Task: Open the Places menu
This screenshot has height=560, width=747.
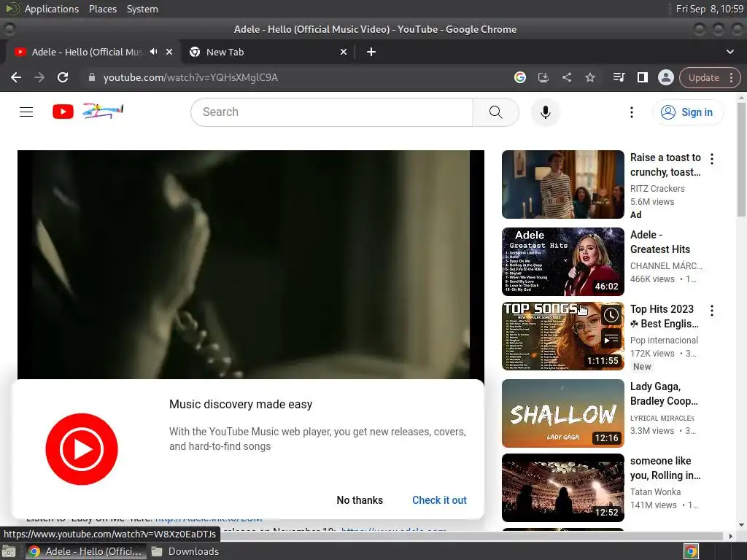Action: (x=102, y=9)
